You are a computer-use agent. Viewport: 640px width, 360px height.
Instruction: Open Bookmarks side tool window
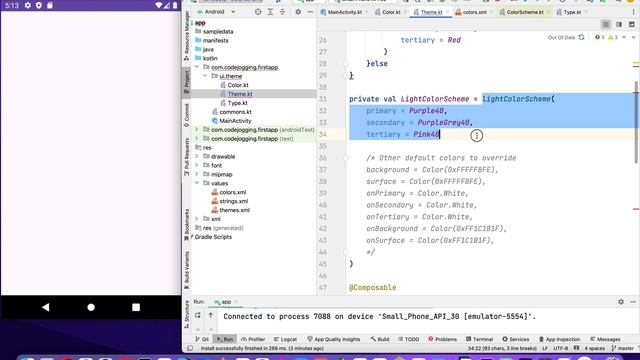pyautogui.click(x=187, y=225)
